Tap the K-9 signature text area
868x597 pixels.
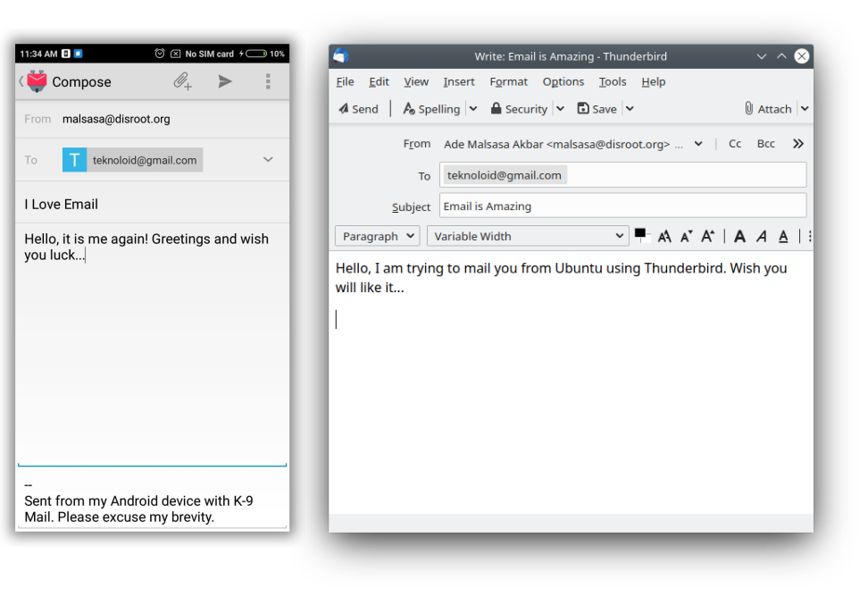point(152,501)
